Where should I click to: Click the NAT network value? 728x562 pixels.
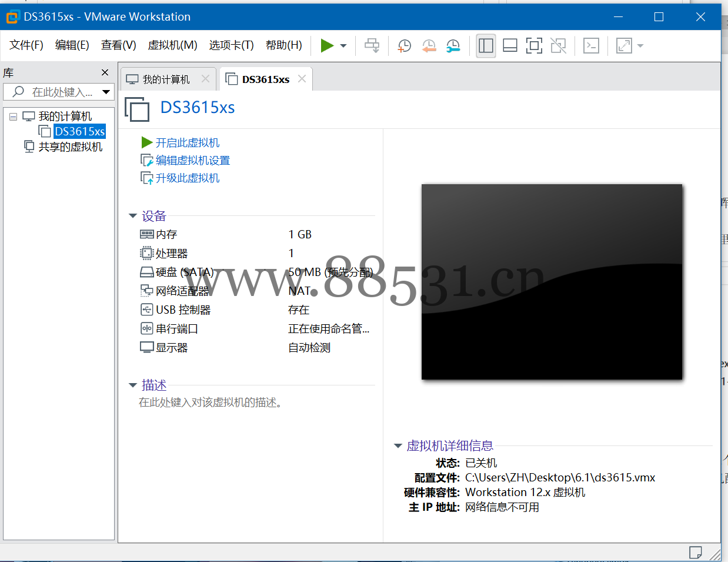coord(299,291)
